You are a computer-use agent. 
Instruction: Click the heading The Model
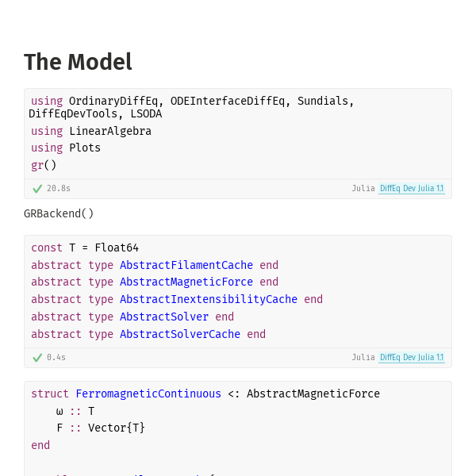tap(78, 62)
